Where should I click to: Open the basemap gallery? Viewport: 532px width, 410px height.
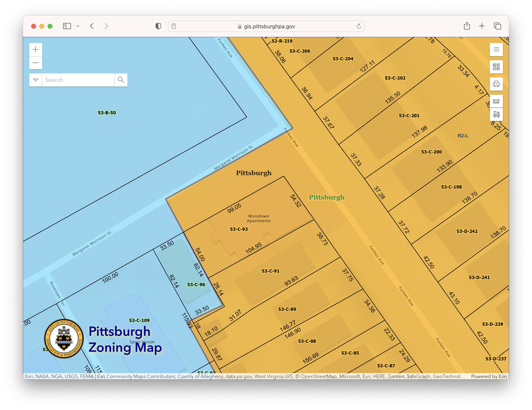pyautogui.click(x=496, y=67)
